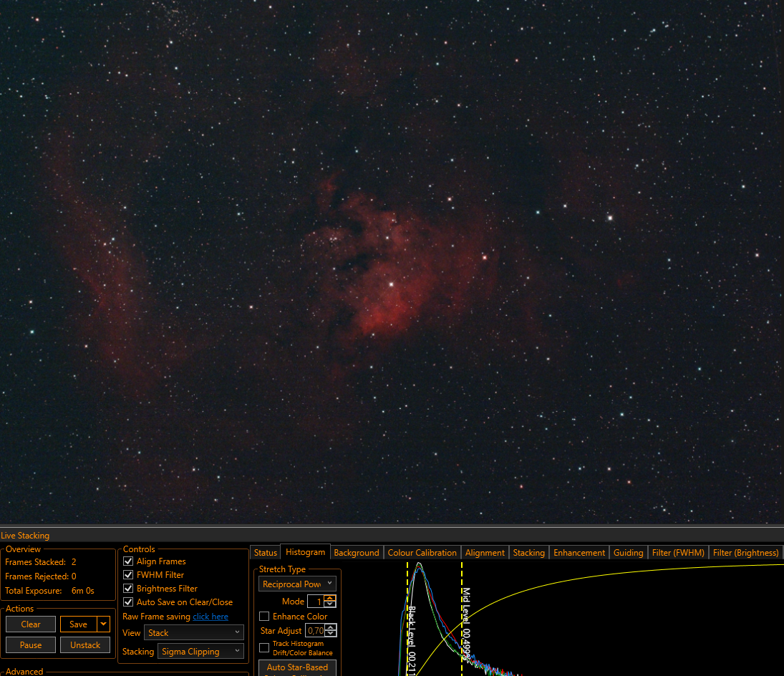Disable Auto Save on Clear/Close

(128, 602)
